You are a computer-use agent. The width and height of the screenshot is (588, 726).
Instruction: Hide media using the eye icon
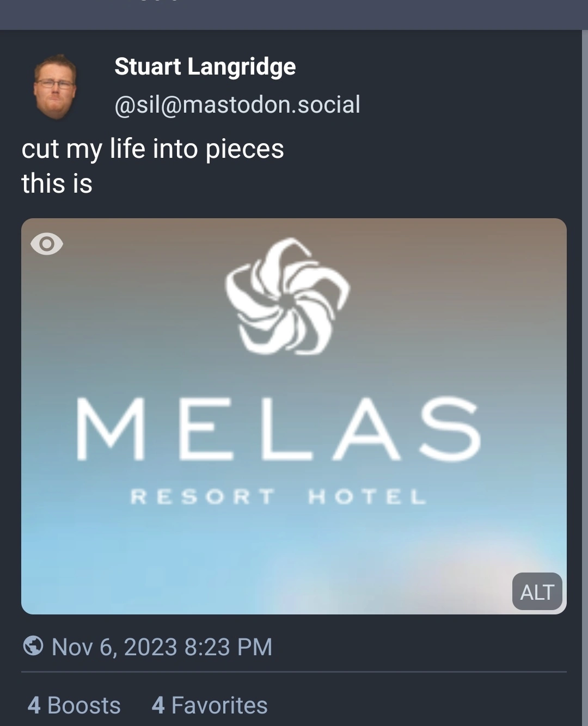point(47,244)
